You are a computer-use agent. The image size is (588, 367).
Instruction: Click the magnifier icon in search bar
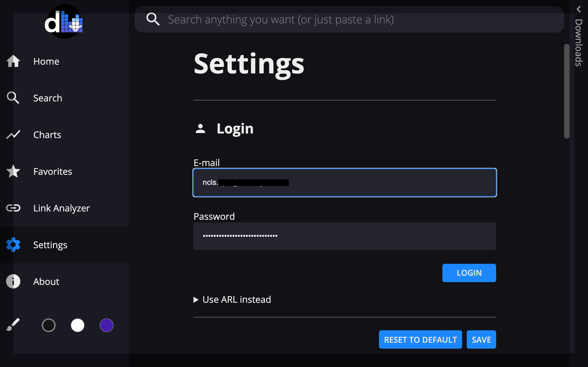(153, 19)
